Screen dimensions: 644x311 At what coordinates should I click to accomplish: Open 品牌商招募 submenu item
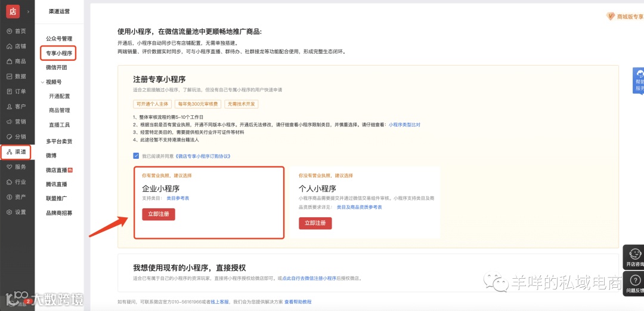pos(59,213)
